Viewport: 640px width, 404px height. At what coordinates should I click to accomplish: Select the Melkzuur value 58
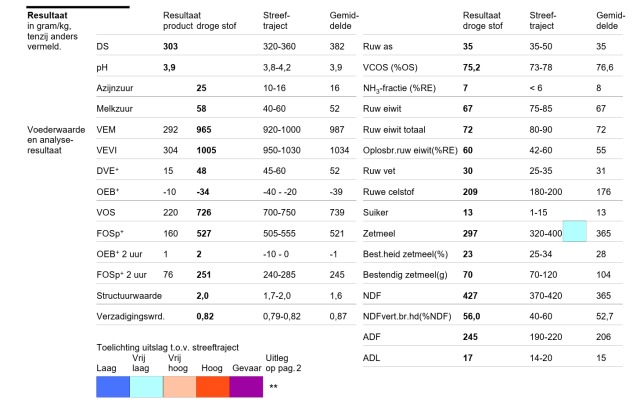tap(201, 109)
